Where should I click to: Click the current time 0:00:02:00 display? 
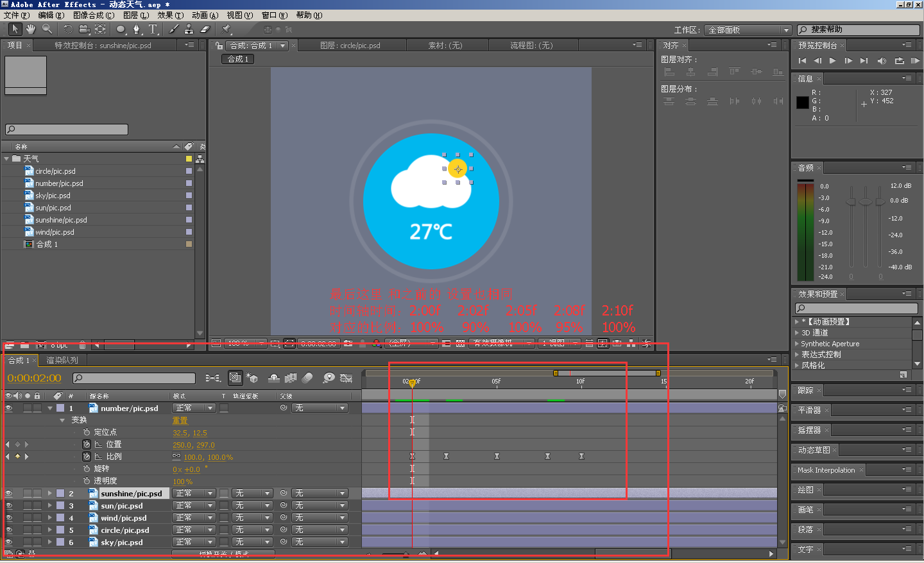35,378
